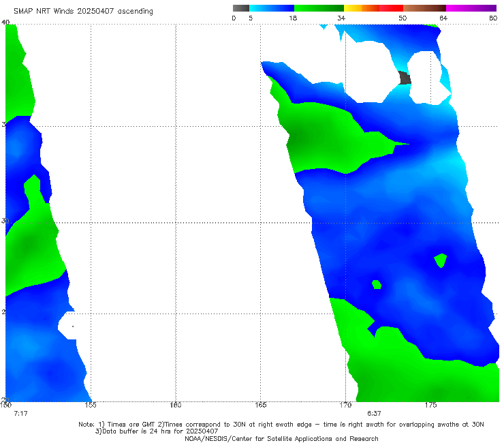Click the yellow-red 34-50 segment of the color bar
Viewport: 504px width, 443px height.
(x=373, y=8)
